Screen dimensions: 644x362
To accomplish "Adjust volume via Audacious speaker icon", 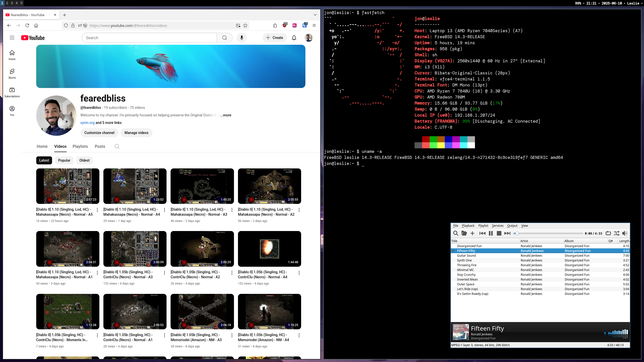I will tap(625, 233).
